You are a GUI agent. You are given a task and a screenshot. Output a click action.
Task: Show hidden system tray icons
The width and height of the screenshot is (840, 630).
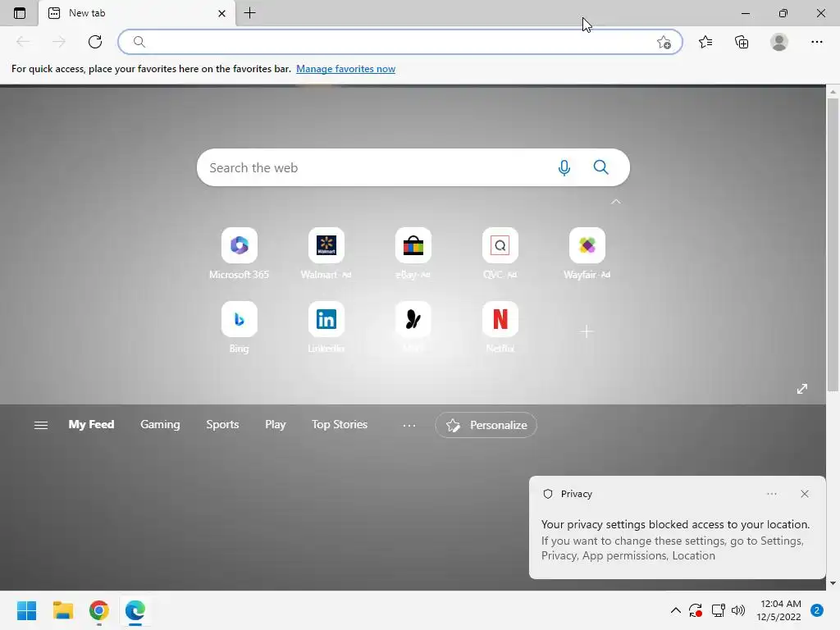676,610
